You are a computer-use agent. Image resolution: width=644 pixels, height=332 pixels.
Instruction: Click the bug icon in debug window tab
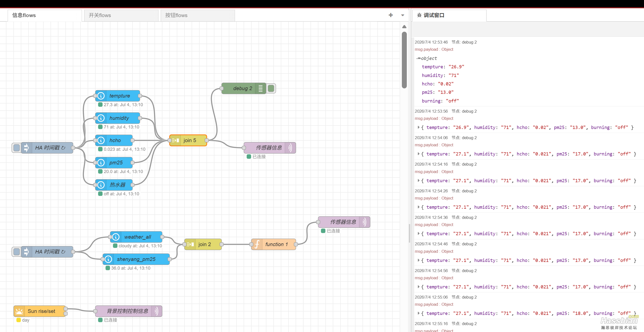tap(419, 15)
